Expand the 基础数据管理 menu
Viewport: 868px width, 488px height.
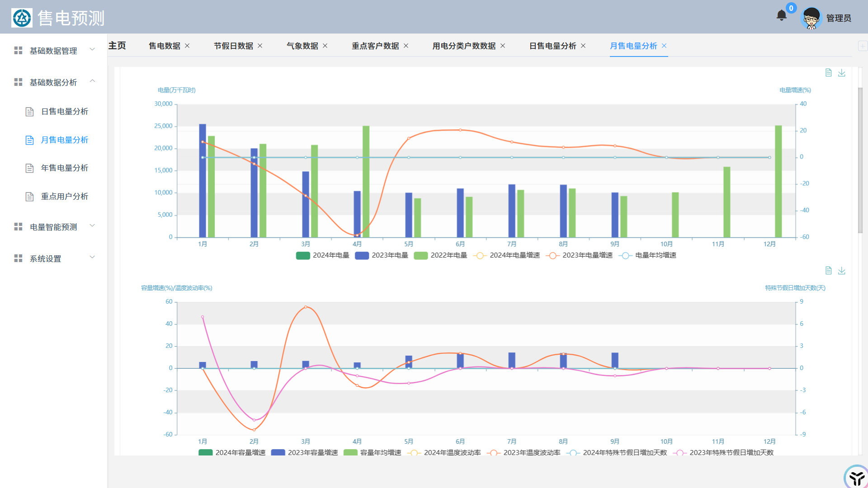point(53,51)
